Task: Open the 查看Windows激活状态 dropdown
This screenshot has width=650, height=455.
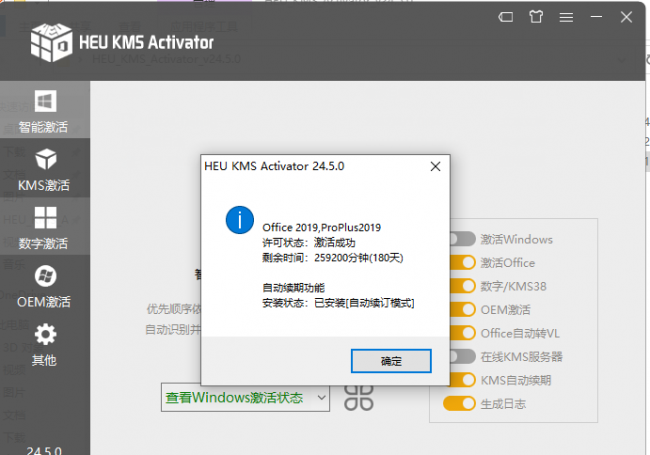Action: coord(245,397)
